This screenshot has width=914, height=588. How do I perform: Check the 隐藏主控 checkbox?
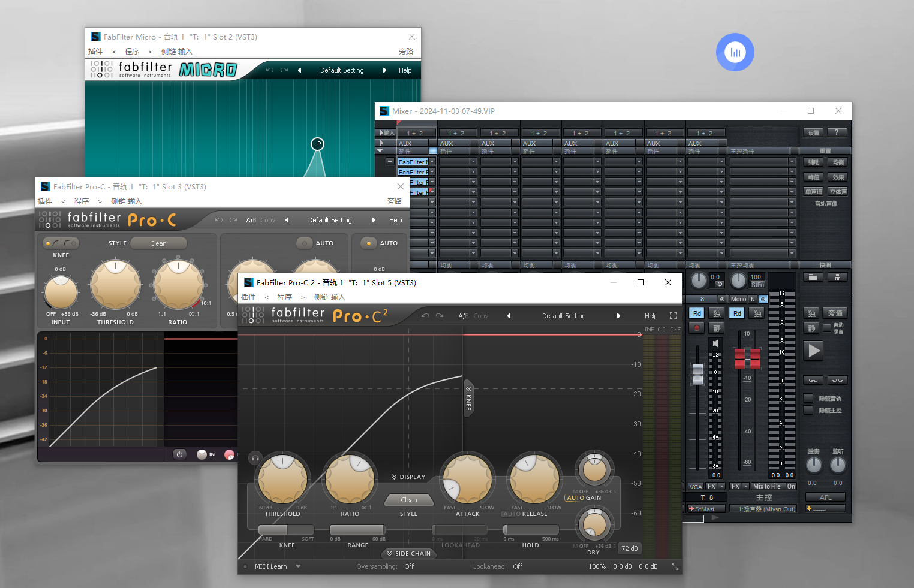point(808,410)
